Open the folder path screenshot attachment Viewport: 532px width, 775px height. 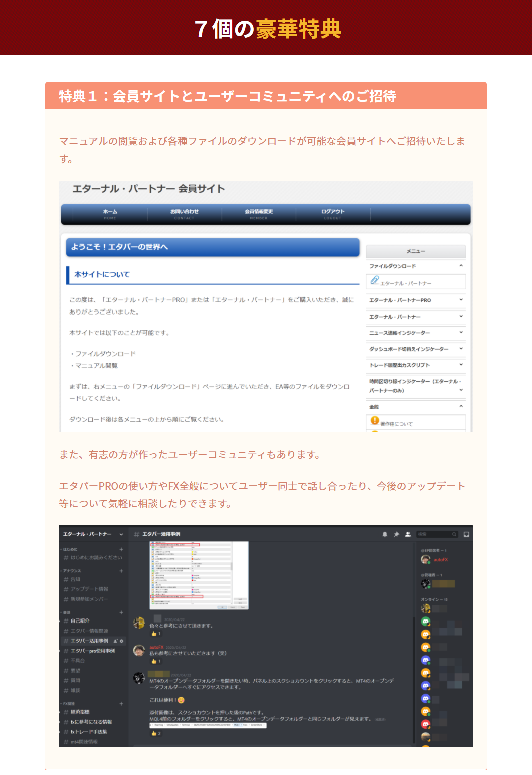tap(208, 725)
